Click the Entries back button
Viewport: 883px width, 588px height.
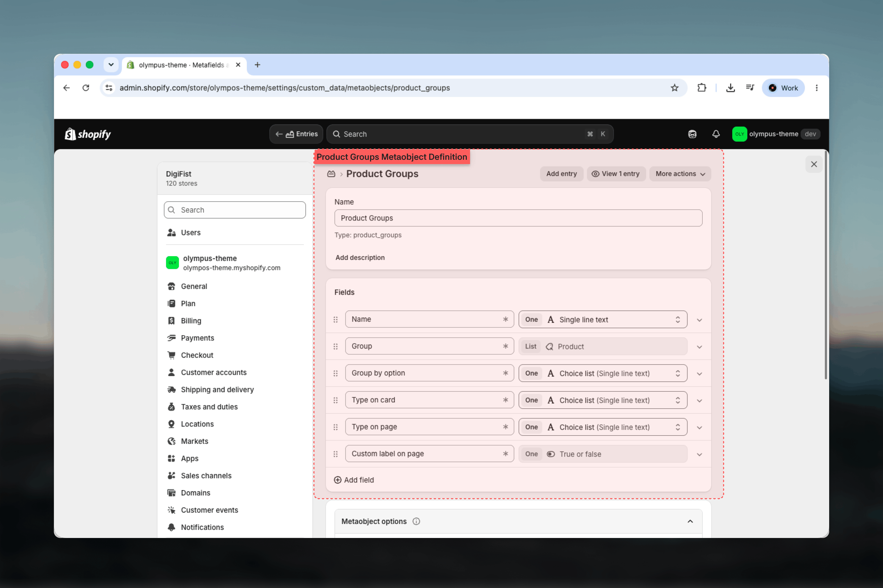click(x=296, y=134)
